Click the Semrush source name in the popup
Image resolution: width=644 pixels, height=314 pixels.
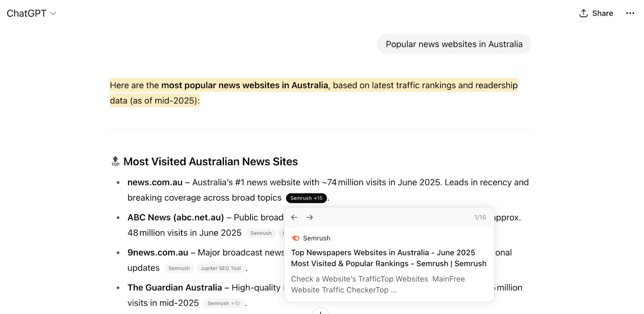(317, 238)
